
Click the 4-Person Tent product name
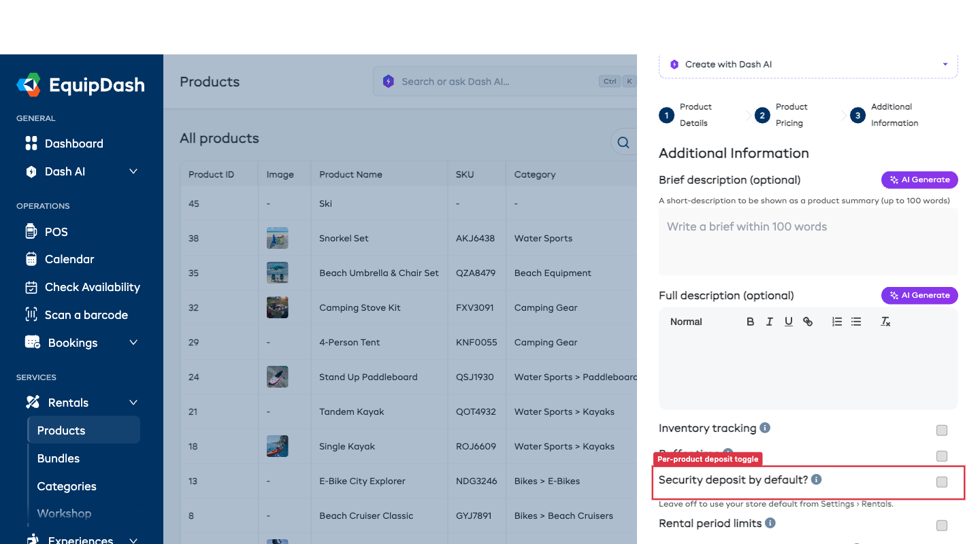coord(350,342)
